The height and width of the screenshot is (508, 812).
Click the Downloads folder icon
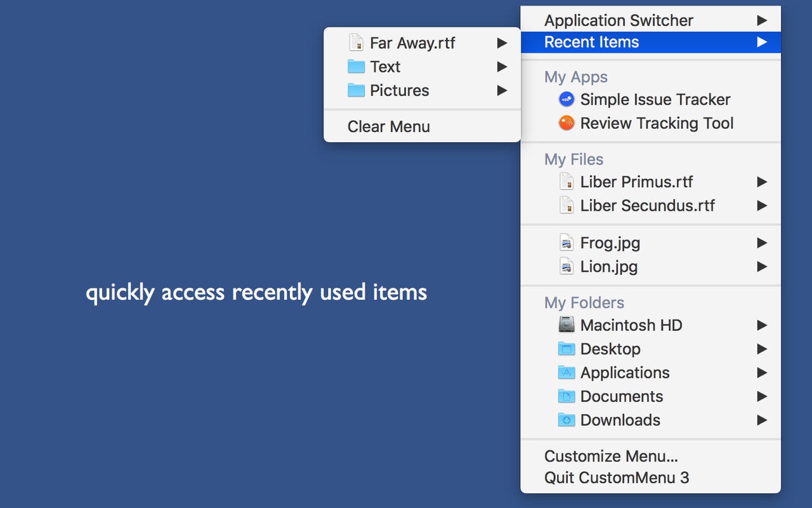(566, 420)
